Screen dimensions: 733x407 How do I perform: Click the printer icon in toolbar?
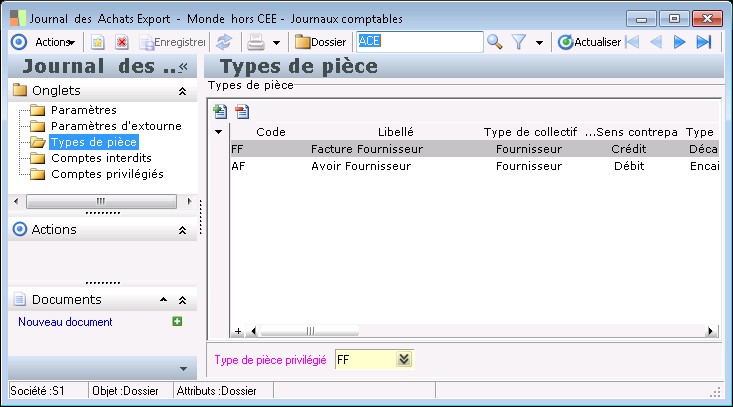click(255, 42)
